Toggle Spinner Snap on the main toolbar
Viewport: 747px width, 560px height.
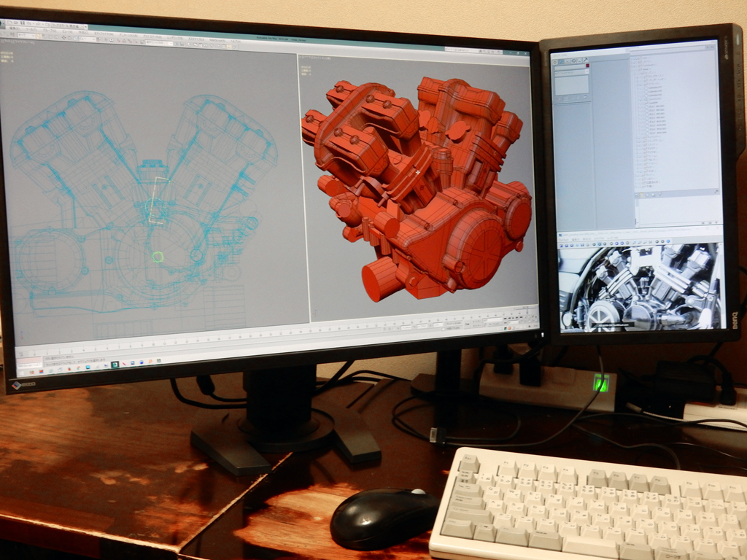click(135, 42)
